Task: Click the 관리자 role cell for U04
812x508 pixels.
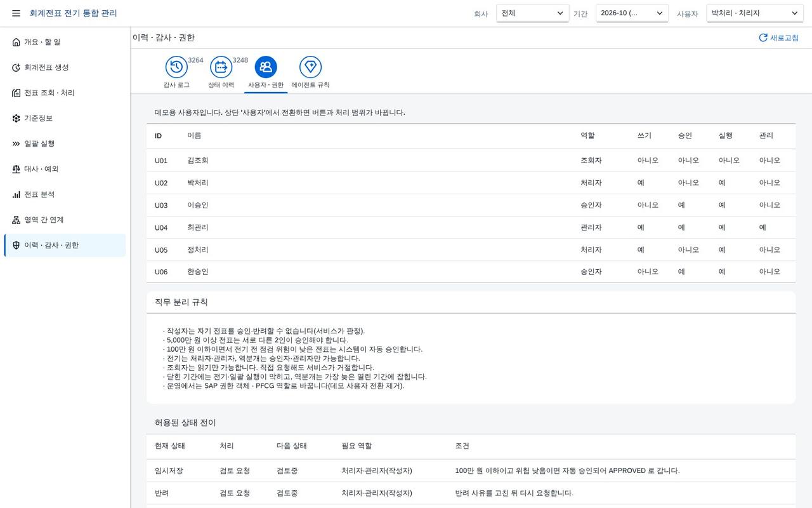Action: point(591,227)
